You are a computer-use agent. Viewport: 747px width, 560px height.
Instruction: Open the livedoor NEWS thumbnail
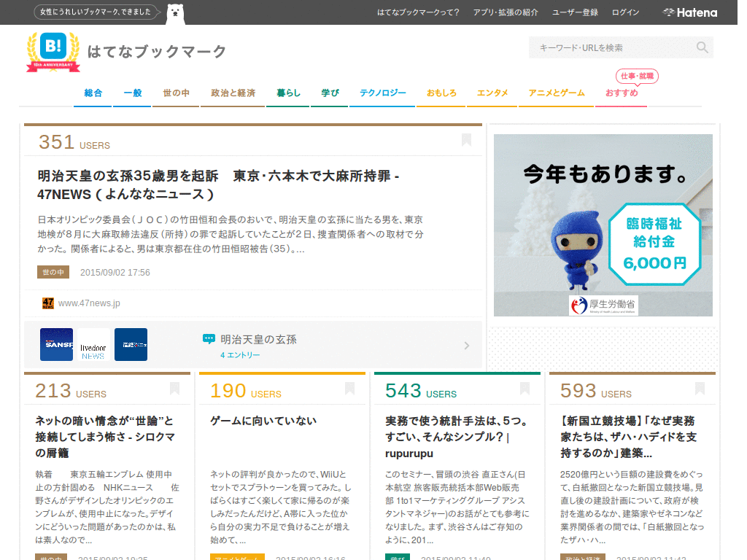coord(93,344)
